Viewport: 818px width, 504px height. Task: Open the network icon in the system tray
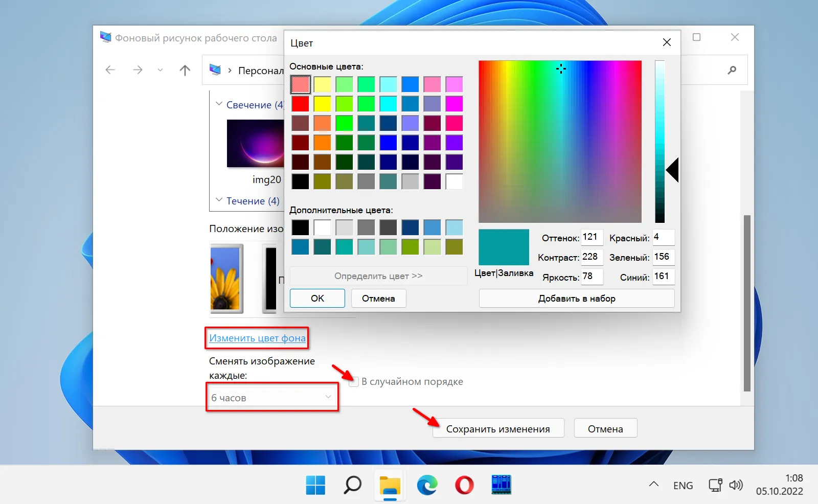pos(715,485)
